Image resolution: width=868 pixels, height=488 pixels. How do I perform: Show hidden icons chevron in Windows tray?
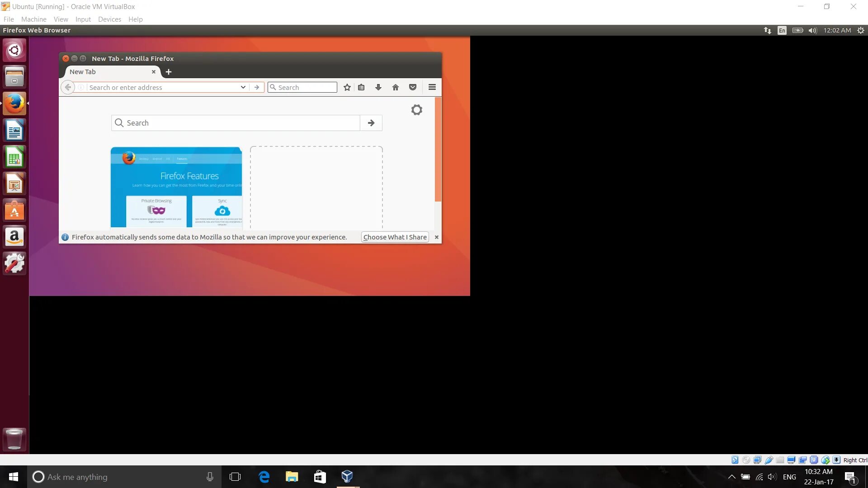point(731,477)
